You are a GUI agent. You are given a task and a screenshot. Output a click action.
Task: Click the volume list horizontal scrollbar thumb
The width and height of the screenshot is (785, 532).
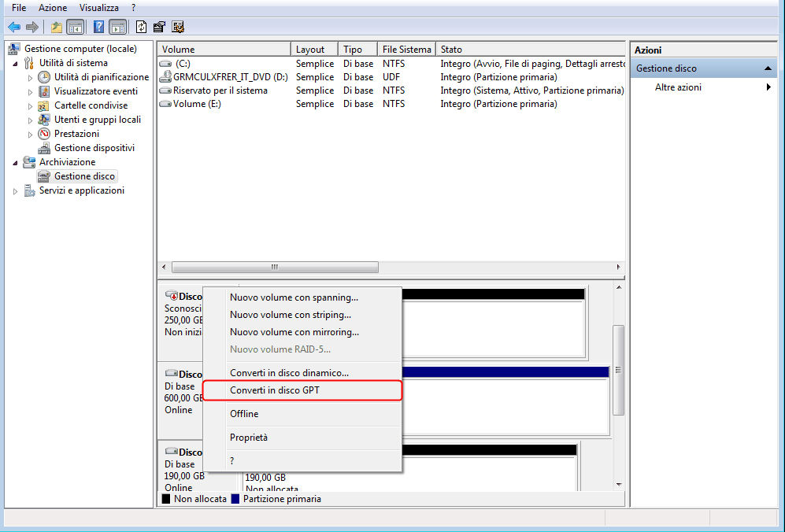pyautogui.click(x=275, y=268)
